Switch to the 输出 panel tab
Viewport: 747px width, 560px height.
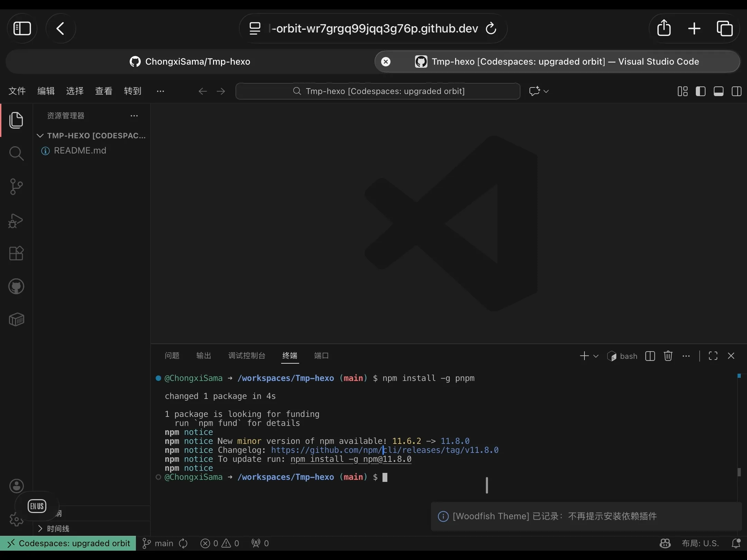click(203, 356)
